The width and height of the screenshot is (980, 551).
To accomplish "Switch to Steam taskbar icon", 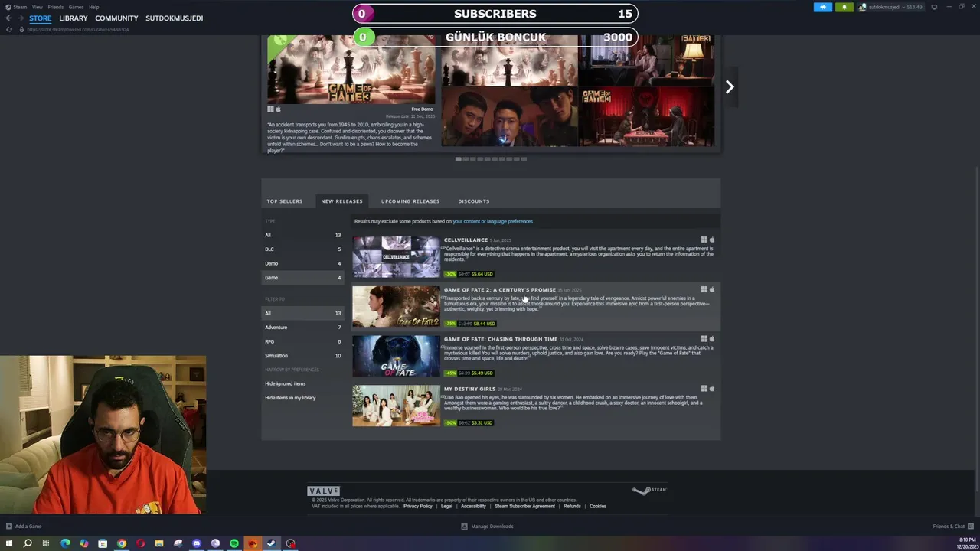I will pos(271,543).
